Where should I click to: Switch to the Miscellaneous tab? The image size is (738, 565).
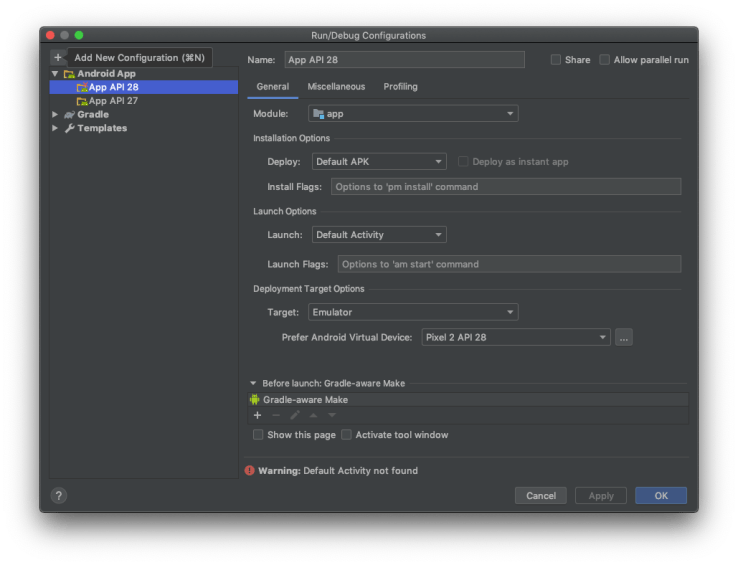click(336, 87)
